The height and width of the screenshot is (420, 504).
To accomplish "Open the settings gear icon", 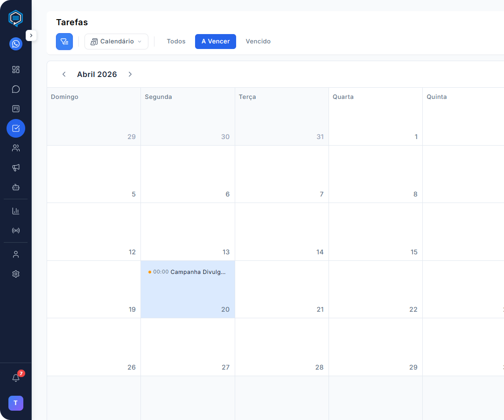I will [x=16, y=274].
